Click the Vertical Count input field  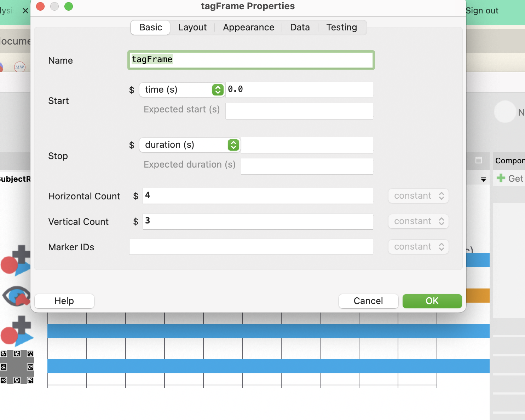258,221
